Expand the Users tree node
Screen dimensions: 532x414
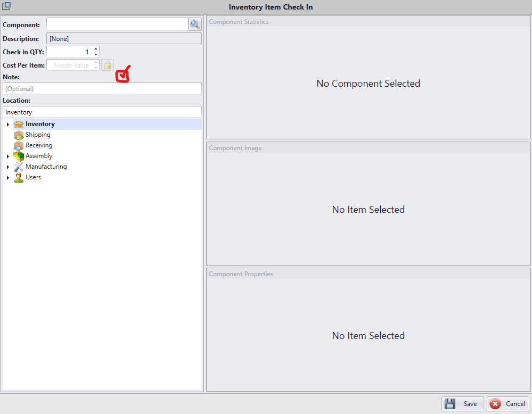pyautogui.click(x=7, y=178)
